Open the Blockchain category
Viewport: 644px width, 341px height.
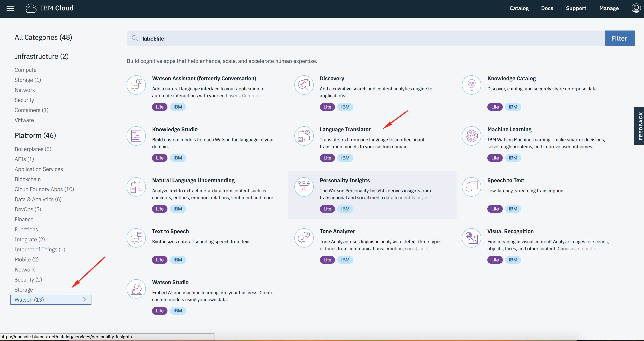pyautogui.click(x=28, y=179)
